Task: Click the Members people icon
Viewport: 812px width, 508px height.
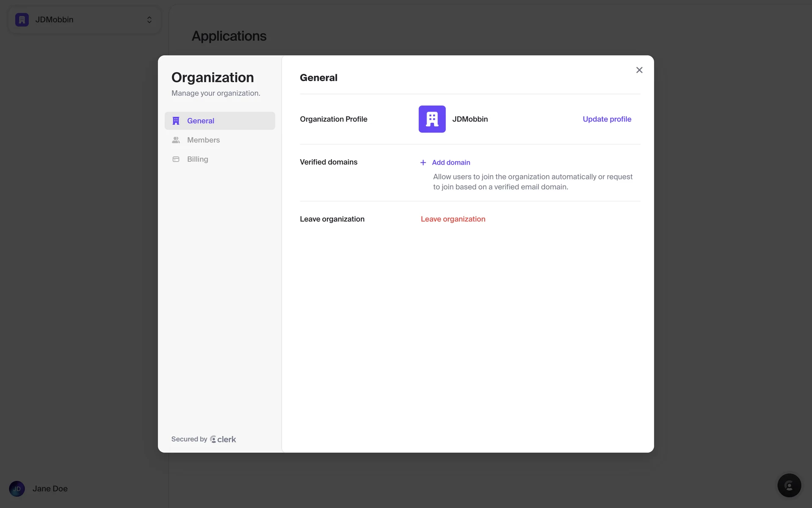Action: pyautogui.click(x=176, y=140)
